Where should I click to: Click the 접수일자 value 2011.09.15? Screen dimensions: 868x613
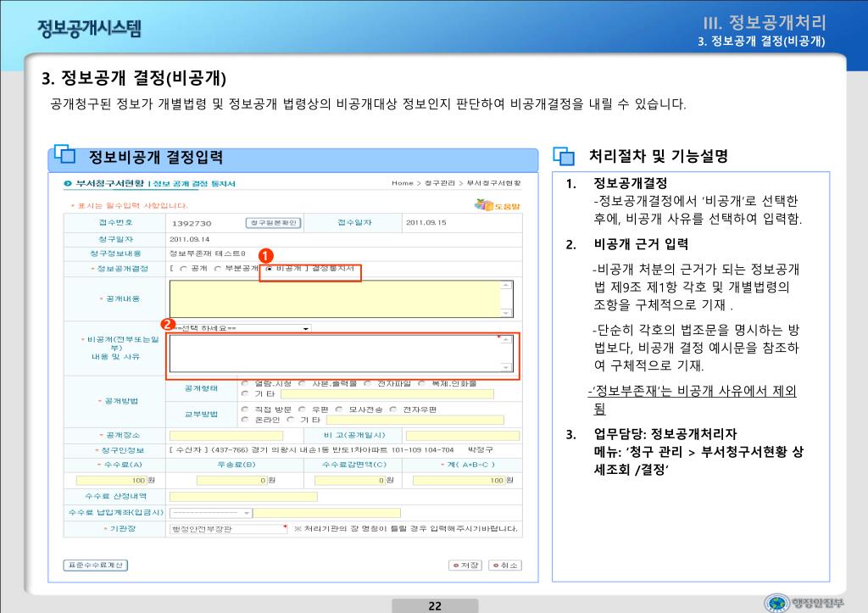[x=426, y=223]
